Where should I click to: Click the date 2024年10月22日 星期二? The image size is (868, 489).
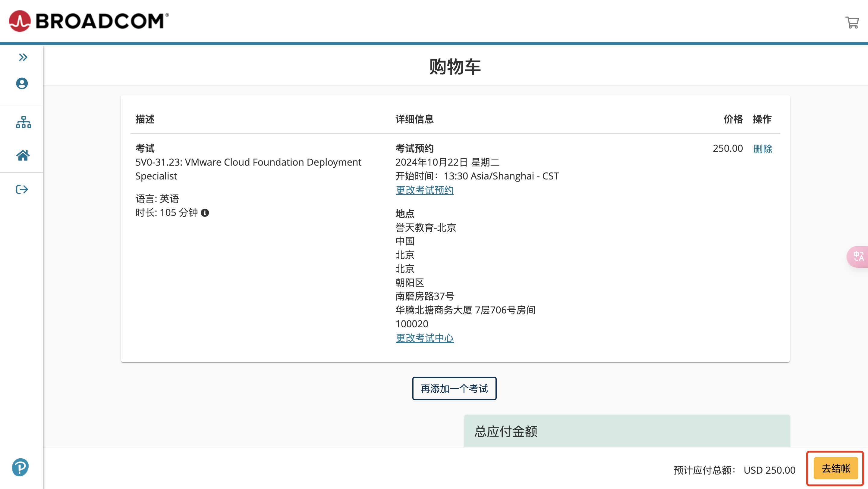(447, 162)
